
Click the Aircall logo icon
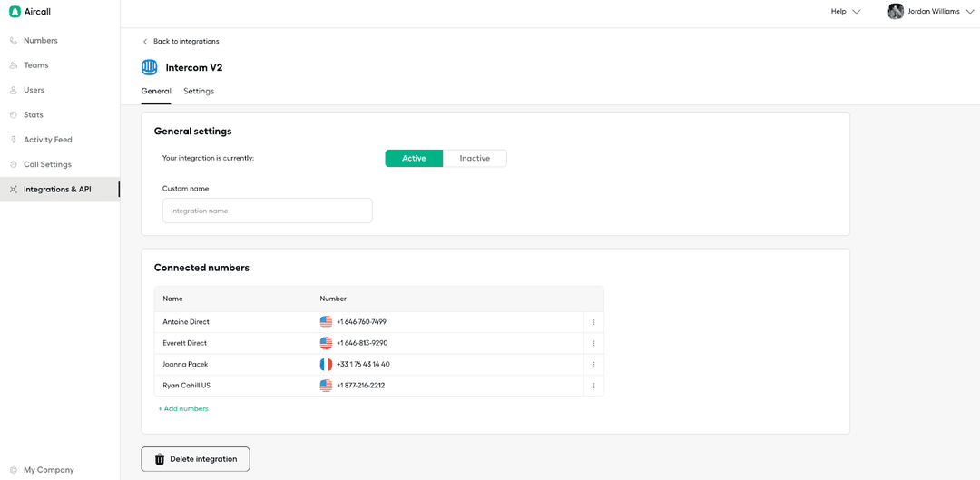15,12
